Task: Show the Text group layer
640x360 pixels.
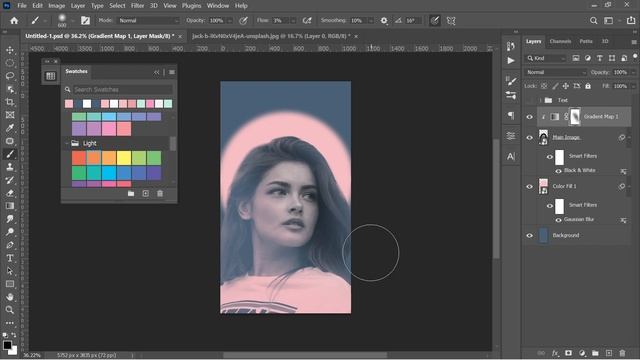Action: [529, 100]
